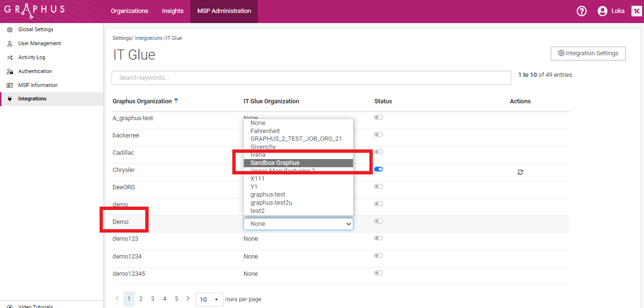Go to page 2
This screenshot has height=308, width=644.
(x=141, y=299)
